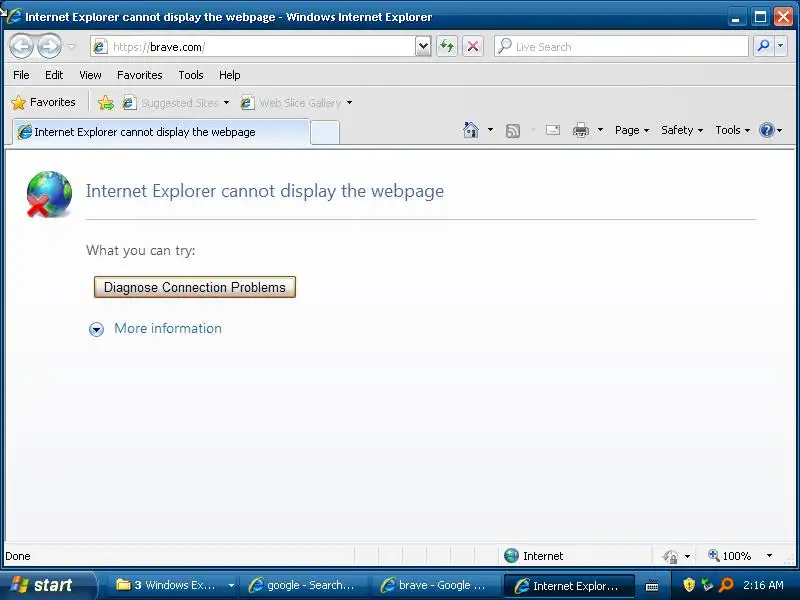Print page using the printer icon
This screenshot has width=800, height=600.
point(581,130)
